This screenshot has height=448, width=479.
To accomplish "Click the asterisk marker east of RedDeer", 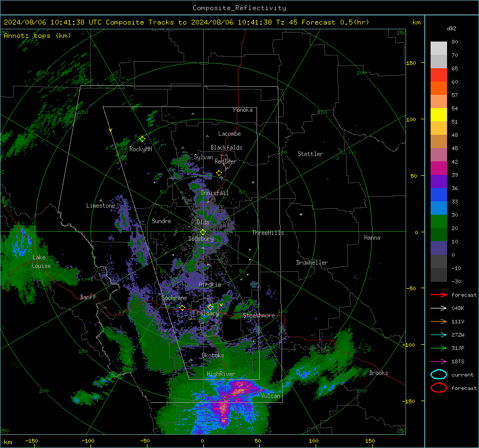I will pos(253,183).
